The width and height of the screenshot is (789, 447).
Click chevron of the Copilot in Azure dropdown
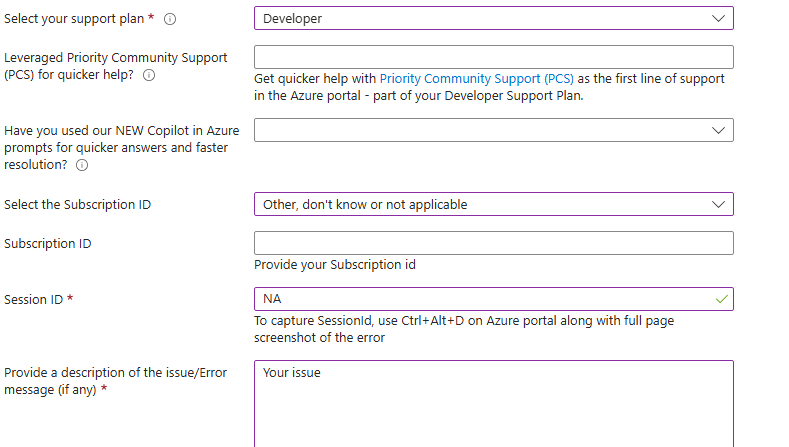[718, 130]
